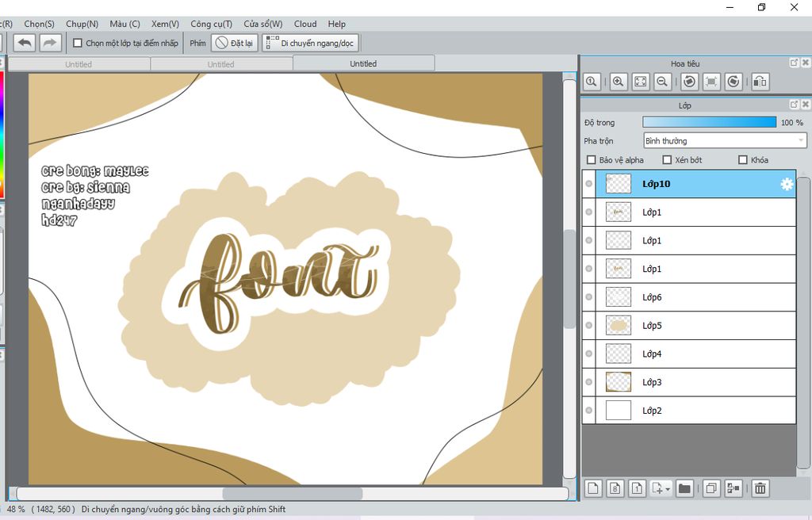This screenshot has height=520, width=812.
Task: Close the Lớp panel
Action: 806,105
